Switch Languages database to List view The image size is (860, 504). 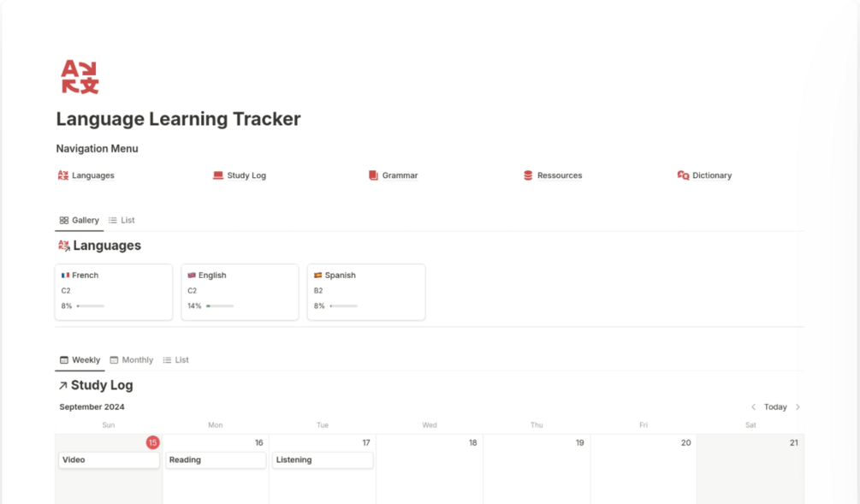pyautogui.click(x=122, y=221)
